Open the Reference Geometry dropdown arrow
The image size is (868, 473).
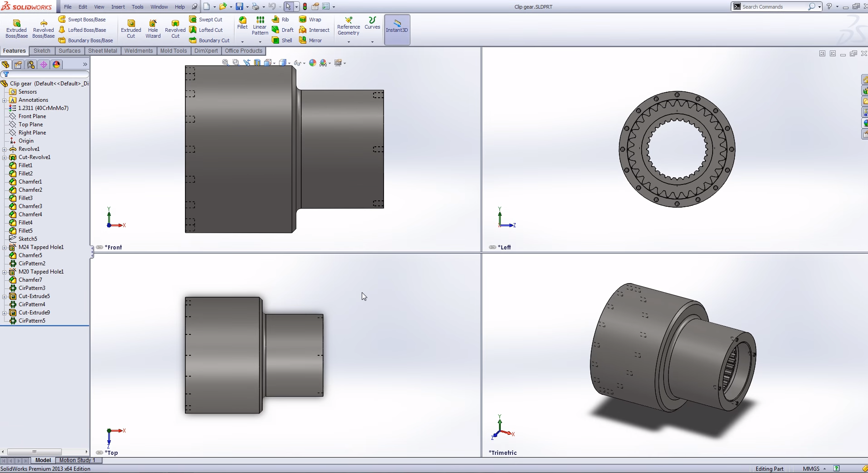pyautogui.click(x=349, y=42)
